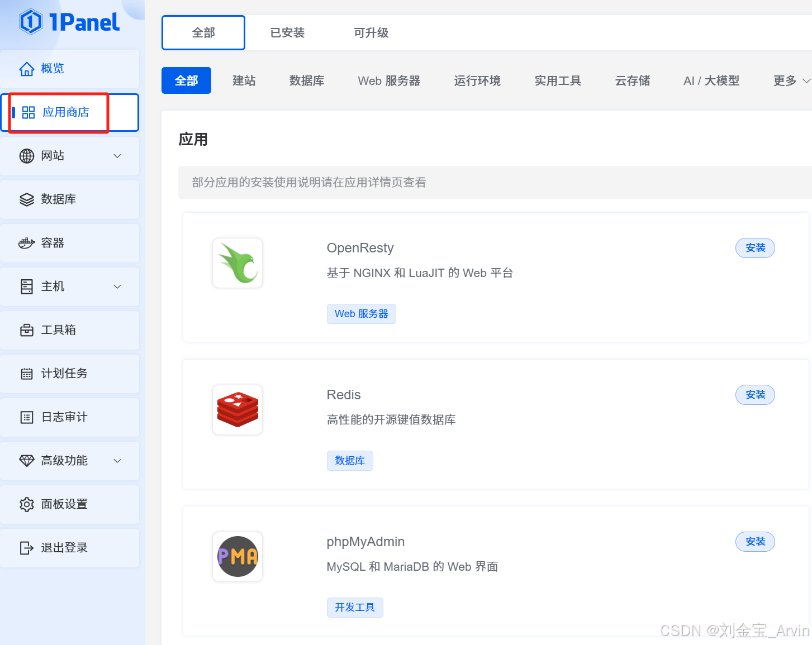Open the 概览 sidebar menu item

click(70, 69)
